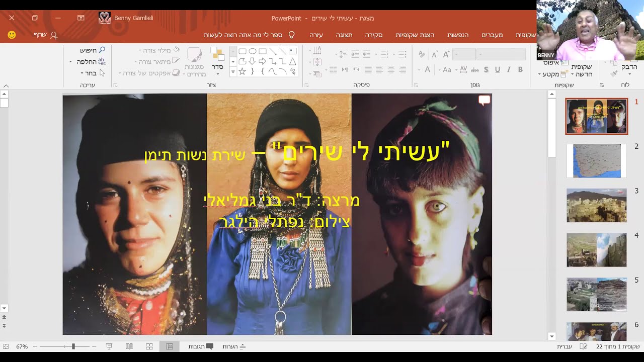Toggle Underline text formatting

click(498, 69)
